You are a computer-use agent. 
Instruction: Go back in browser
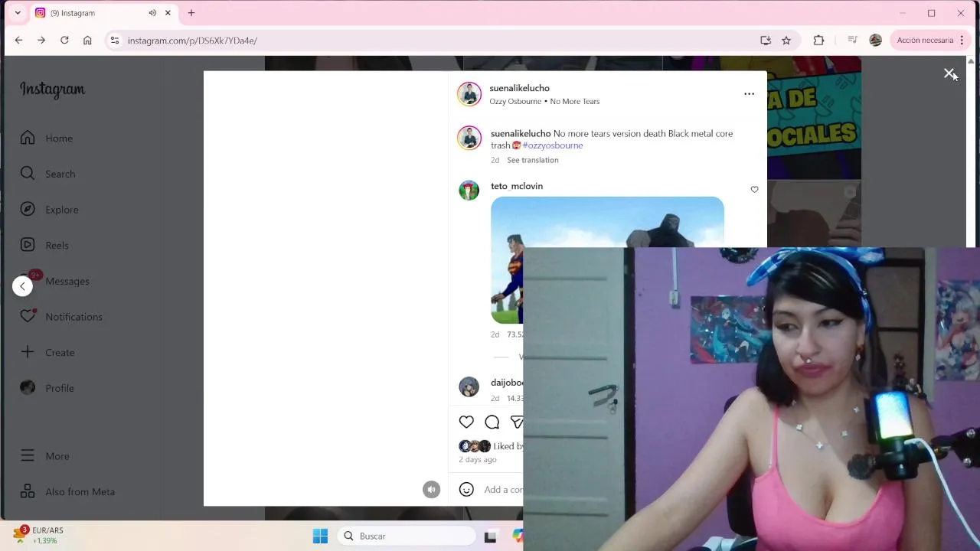pyautogui.click(x=18, y=41)
